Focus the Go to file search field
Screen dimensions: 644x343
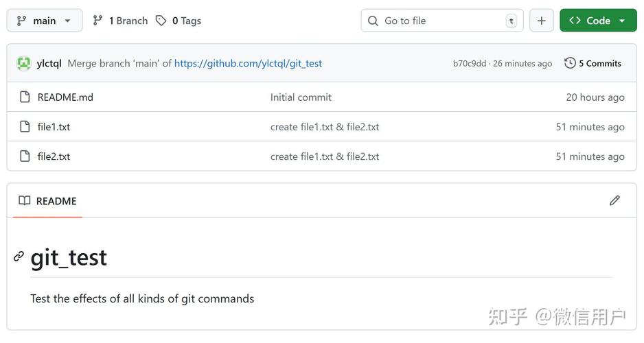(x=442, y=21)
